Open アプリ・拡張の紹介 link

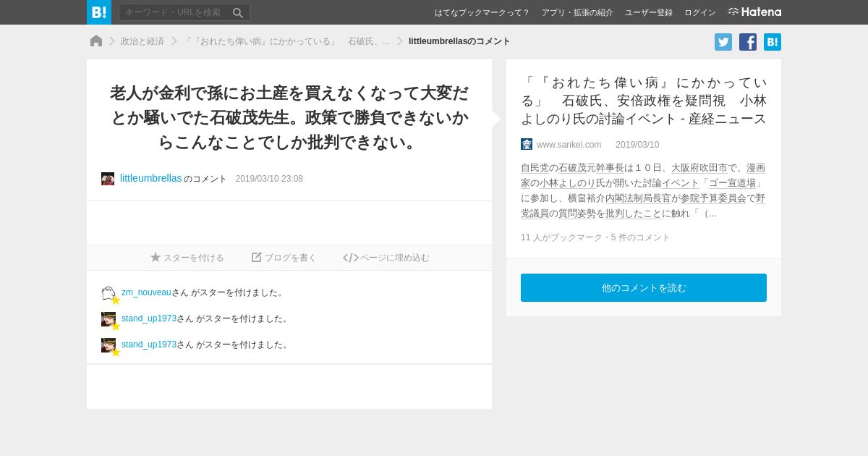click(x=577, y=12)
